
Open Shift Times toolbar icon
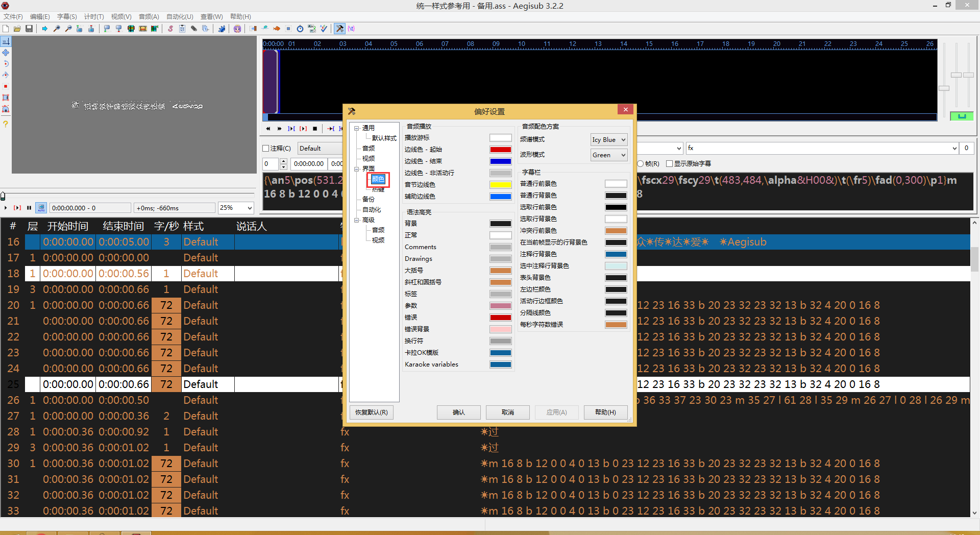click(253, 29)
